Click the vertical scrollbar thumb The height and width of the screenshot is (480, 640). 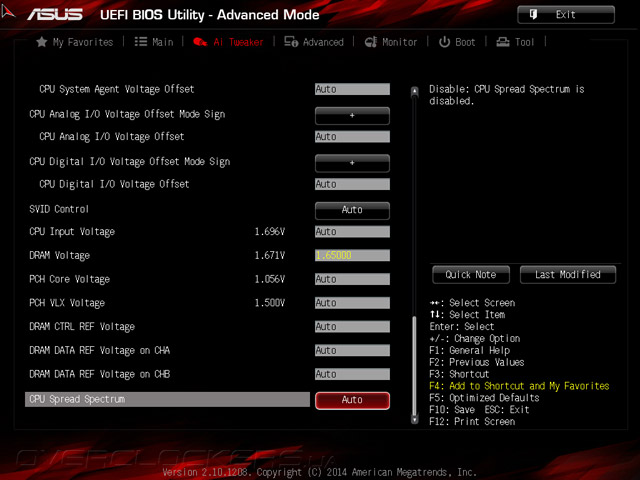click(415, 365)
